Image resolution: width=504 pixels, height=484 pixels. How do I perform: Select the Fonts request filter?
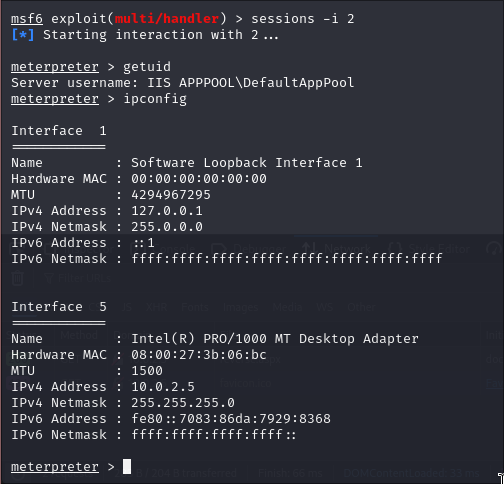coord(195,307)
